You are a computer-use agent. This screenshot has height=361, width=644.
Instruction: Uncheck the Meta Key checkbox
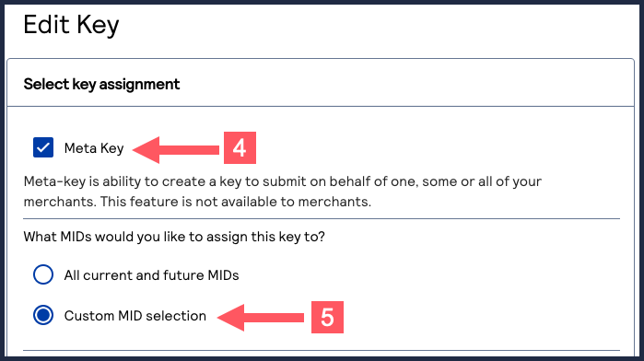click(x=43, y=147)
